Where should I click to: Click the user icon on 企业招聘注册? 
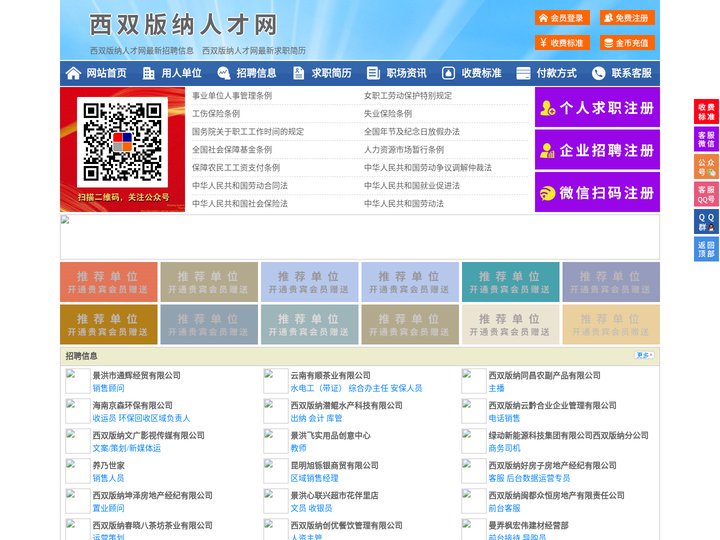pos(547,150)
